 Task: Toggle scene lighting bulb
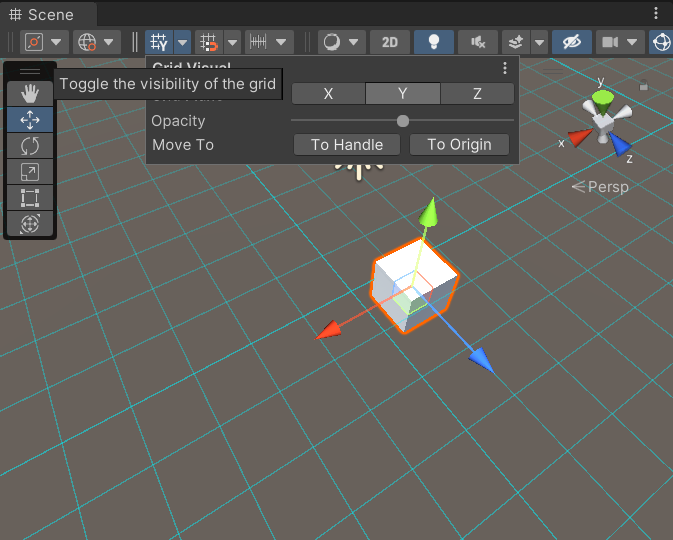point(434,42)
